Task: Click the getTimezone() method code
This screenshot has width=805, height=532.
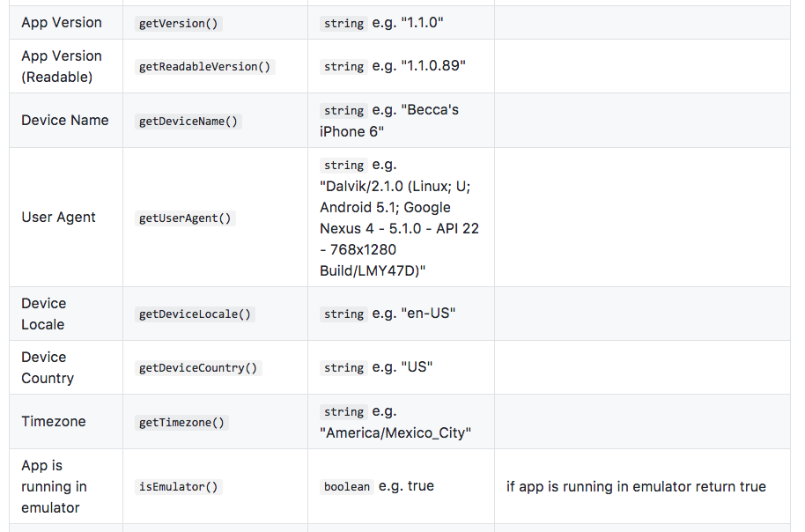Action: click(x=182, y=423)
